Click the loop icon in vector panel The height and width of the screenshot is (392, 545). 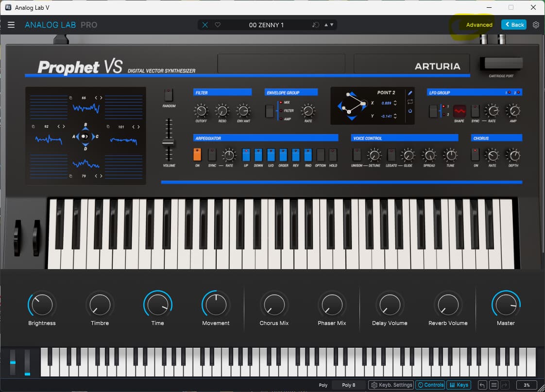coord(410,102)
